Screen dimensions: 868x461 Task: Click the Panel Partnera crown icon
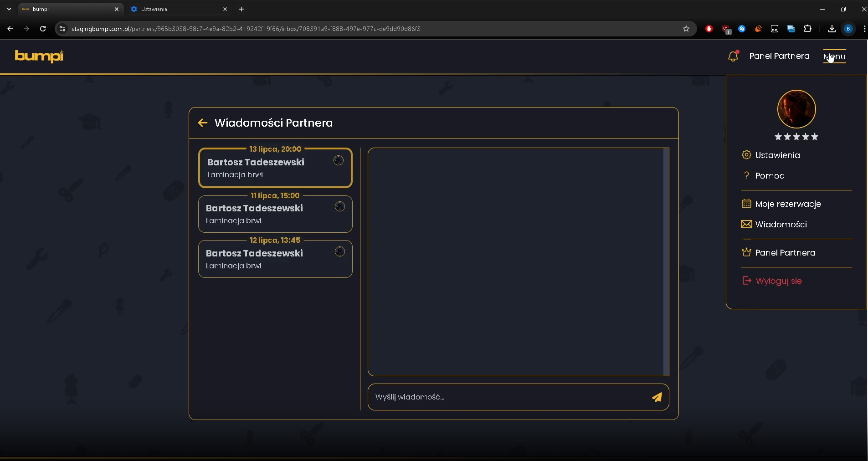746,252
